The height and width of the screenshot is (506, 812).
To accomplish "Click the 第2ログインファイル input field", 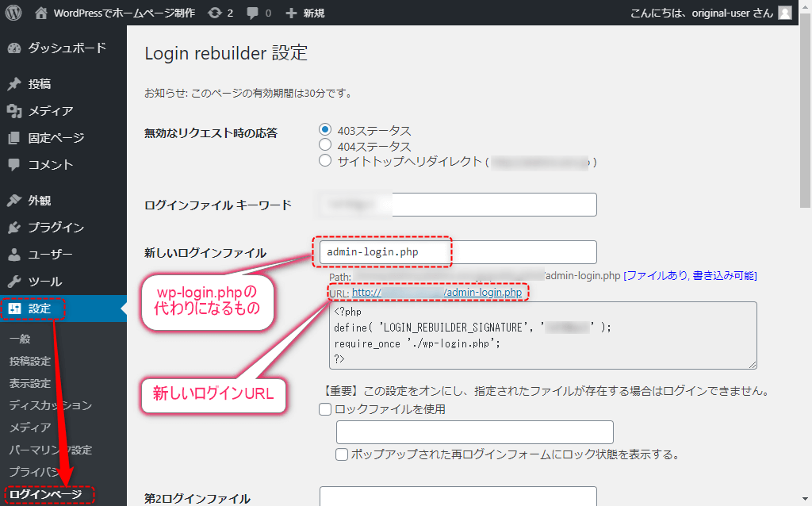I will [x=458, y=496].
